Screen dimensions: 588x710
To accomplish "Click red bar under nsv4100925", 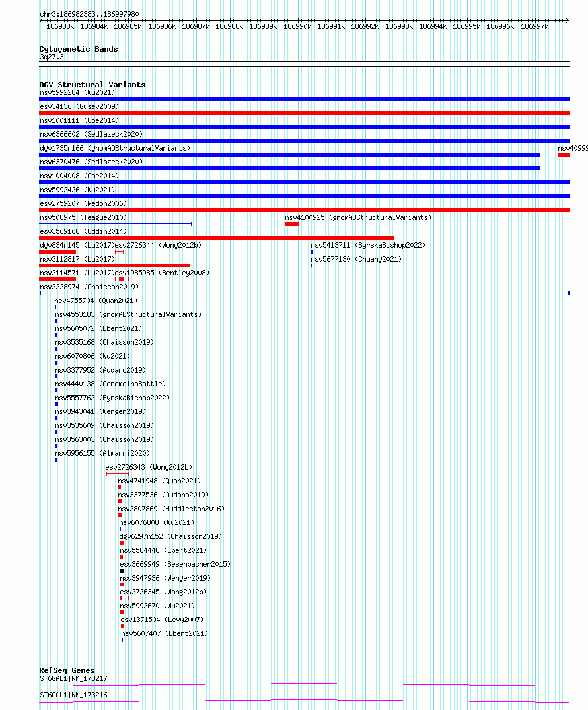I will 292,224.
